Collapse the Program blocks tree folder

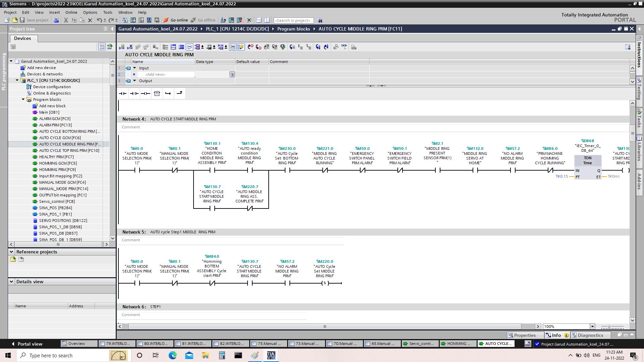[x=23, y=100]
